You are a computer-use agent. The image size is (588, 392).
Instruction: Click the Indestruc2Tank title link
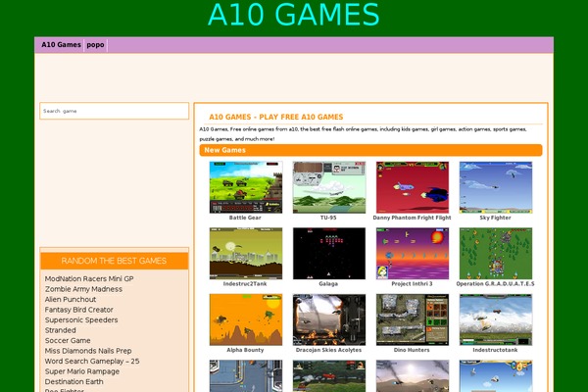245,284
